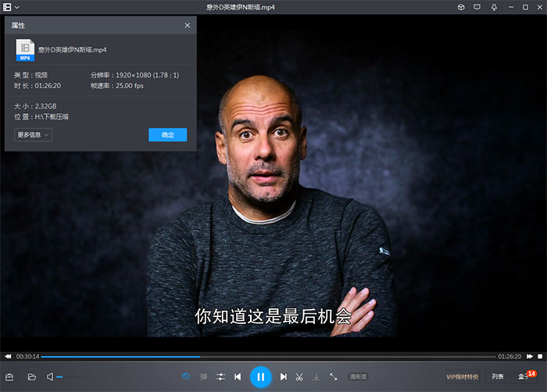Pin the player window on top

coord(494,7)
